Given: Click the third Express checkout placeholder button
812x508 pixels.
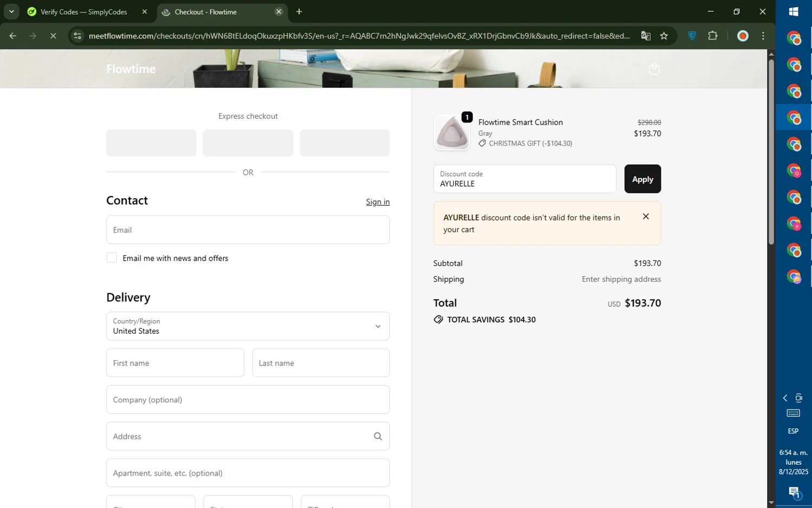Looking at the screenshot, I should (345, 143).
